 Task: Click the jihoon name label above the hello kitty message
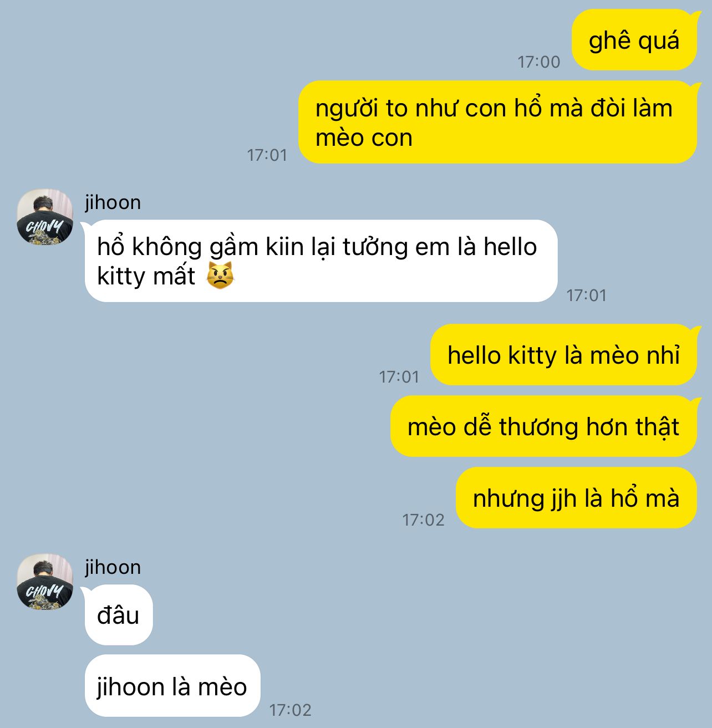coord(113,202)
